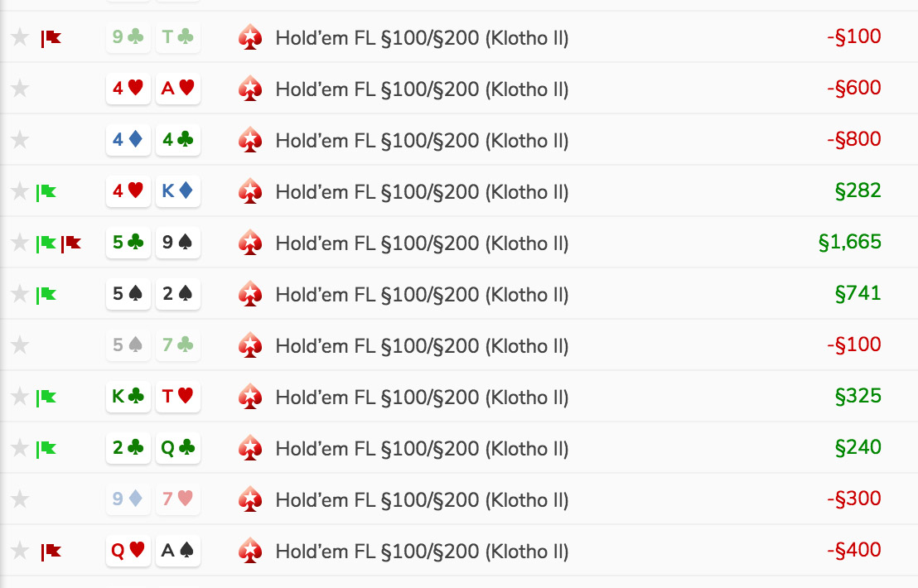Open Hold'em game title for 5♠ 7♣ hand

pos(422,346)
